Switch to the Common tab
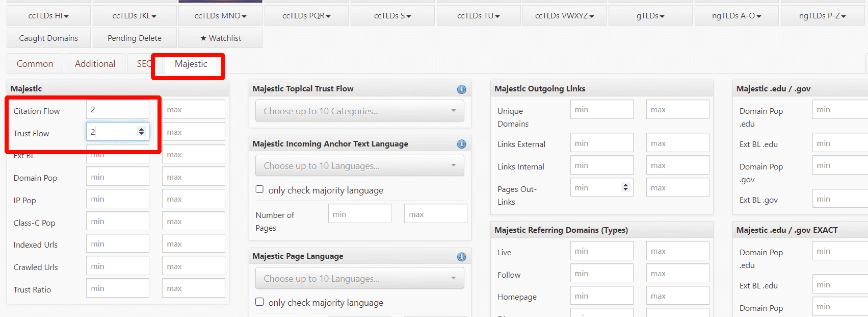The image size is (868, 317). pyautogui.click(x=35, y=64)
